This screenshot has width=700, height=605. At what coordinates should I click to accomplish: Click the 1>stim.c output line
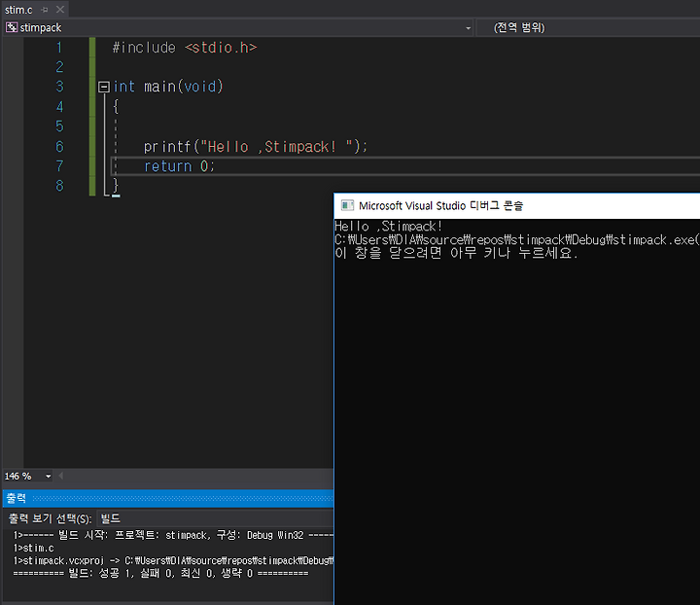(33, 548)
